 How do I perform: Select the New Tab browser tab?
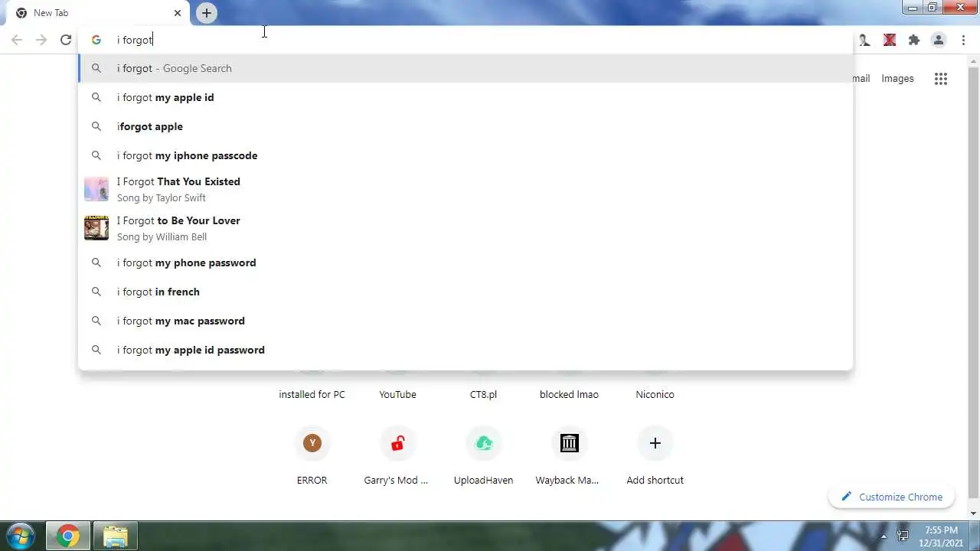[x=100, y=13]
